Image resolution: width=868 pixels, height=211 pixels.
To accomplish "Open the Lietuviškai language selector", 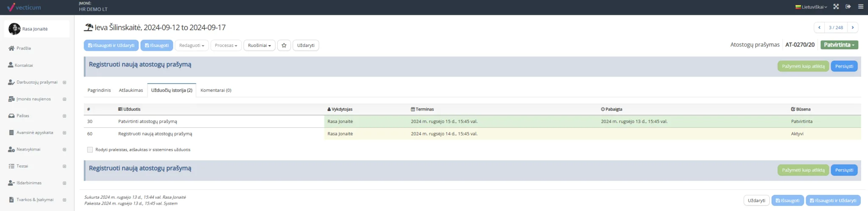I will pyautogui.click(x=811, y=7).
